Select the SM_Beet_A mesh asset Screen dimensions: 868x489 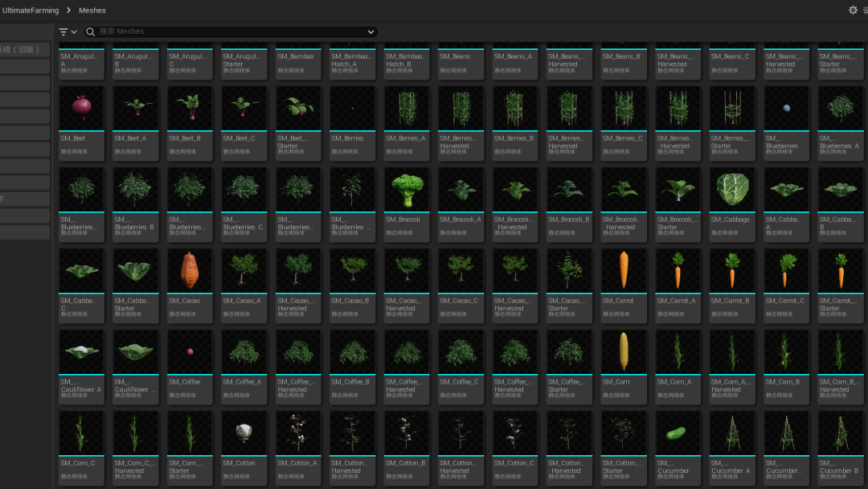(136, 123)
